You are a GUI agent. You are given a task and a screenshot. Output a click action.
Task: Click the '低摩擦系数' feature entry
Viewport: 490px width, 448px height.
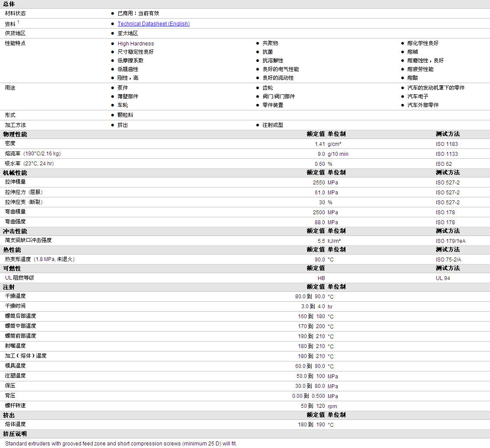(x=130, y=61)
